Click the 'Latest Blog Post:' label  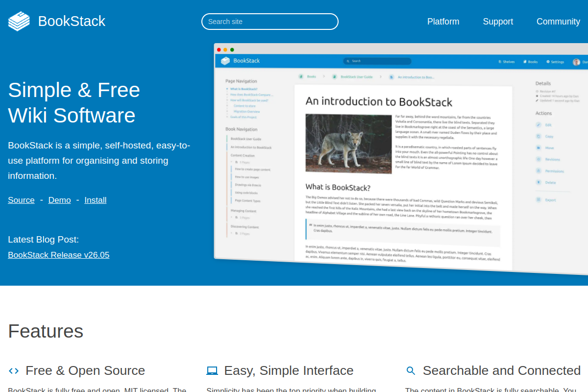pos(43,240)
